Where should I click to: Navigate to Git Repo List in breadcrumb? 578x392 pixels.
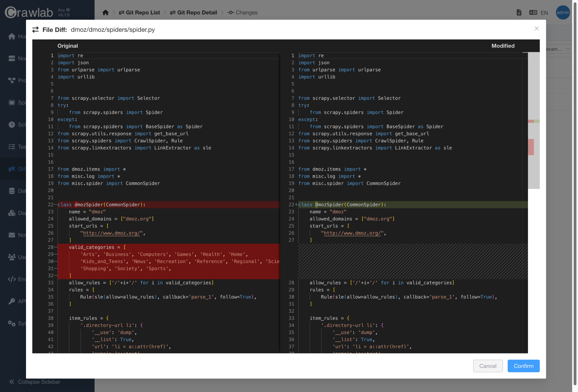(x=139, y=12)
